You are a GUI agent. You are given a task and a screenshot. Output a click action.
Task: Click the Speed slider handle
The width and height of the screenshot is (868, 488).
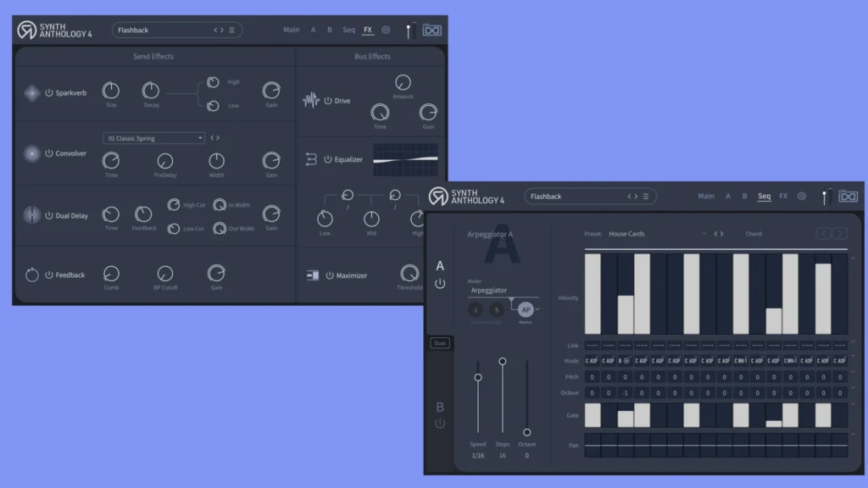coord(478,377)
